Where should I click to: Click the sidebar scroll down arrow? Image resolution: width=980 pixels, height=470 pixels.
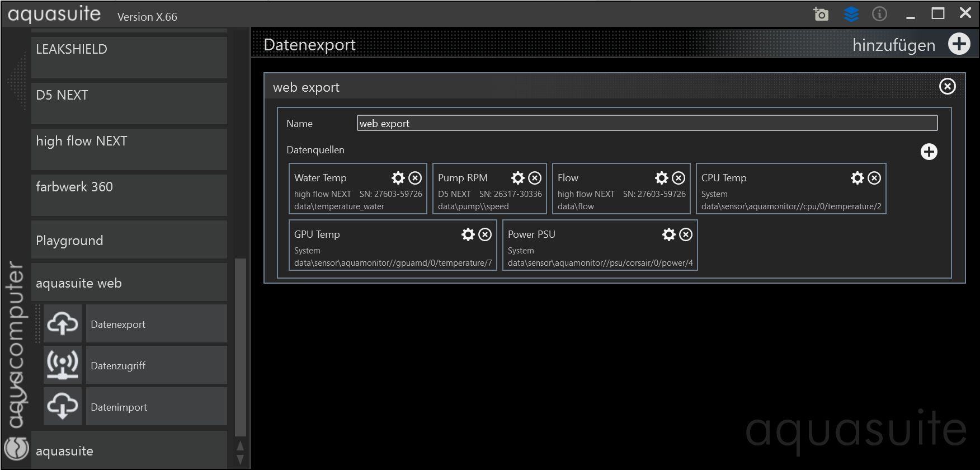(240, 460)
